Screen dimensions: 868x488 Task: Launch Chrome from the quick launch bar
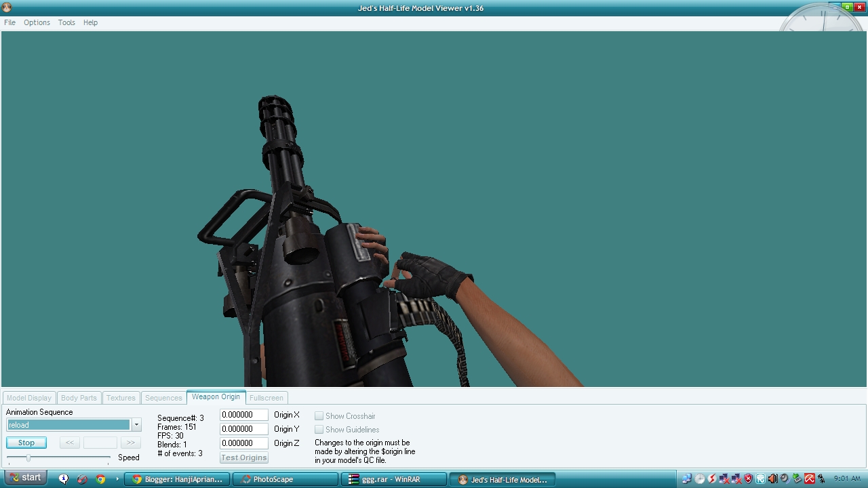[100, 479]
